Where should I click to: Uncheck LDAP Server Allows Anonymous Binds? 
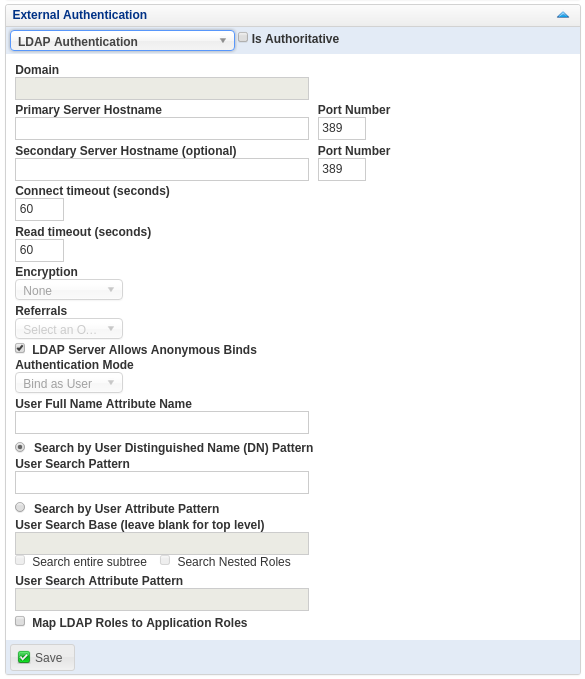pos(20,348)
